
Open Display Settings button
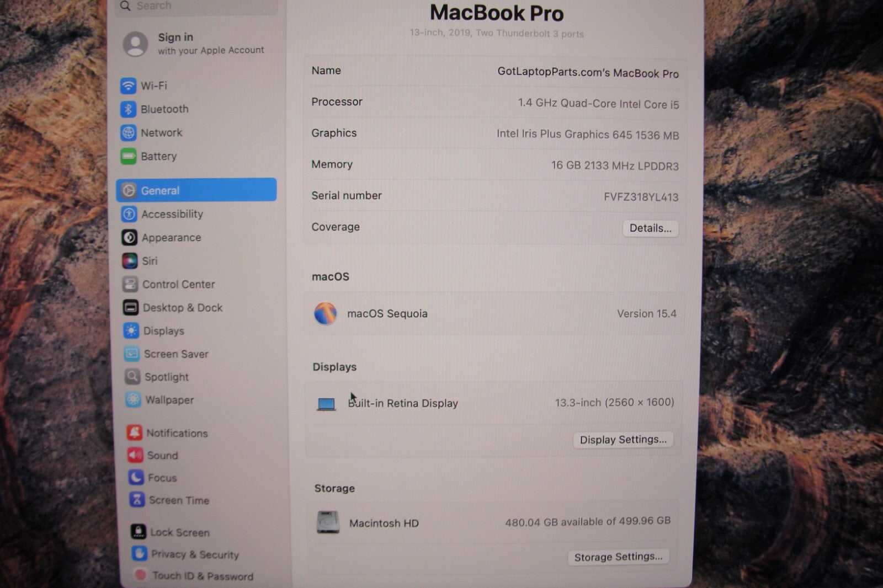[623, 440]
